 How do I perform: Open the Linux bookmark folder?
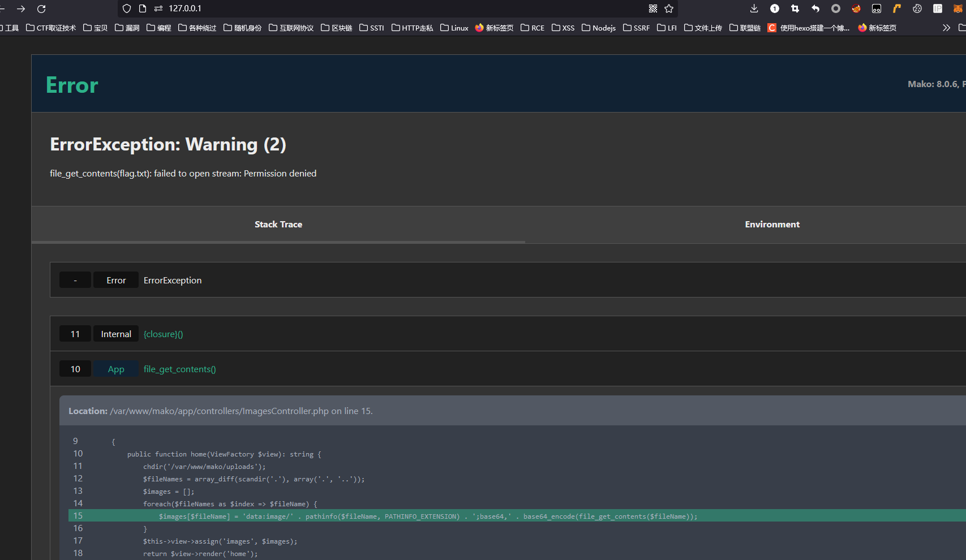(x=454, y=28)
